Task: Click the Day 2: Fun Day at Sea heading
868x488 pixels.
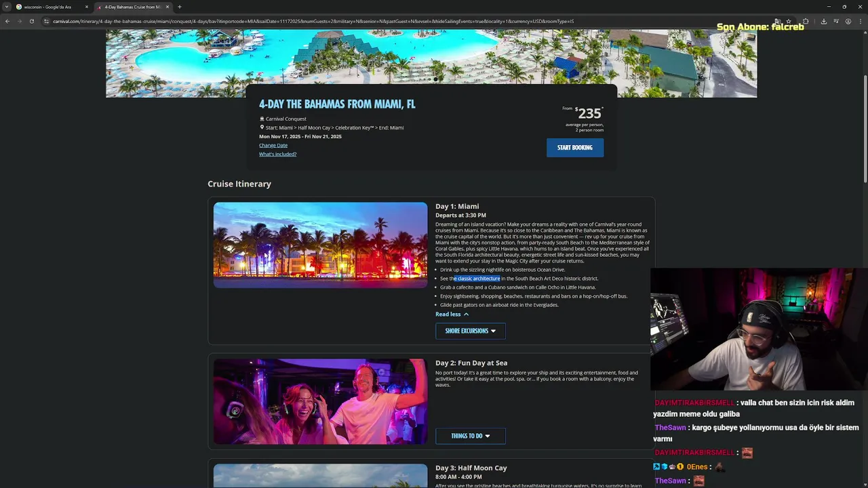Action: tap(471, 363)
